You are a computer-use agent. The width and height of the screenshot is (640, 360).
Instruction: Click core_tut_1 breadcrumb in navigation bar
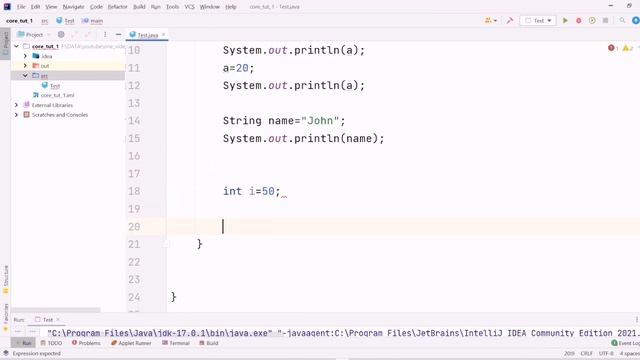point(19,21)
